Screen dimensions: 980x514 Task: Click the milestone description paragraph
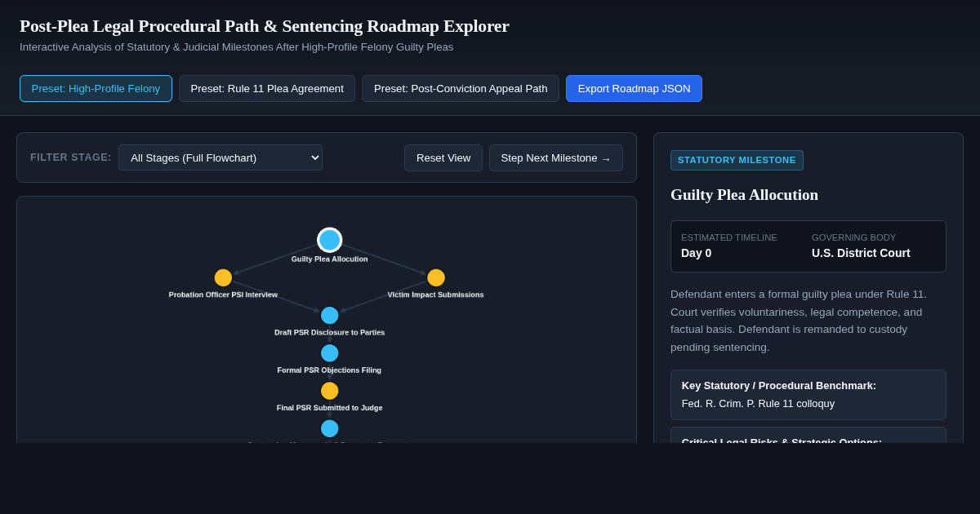pos(808,321)
